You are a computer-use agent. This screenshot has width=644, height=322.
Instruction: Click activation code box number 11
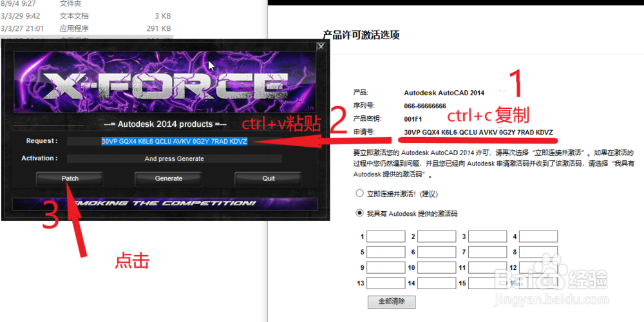pos(488,268)
